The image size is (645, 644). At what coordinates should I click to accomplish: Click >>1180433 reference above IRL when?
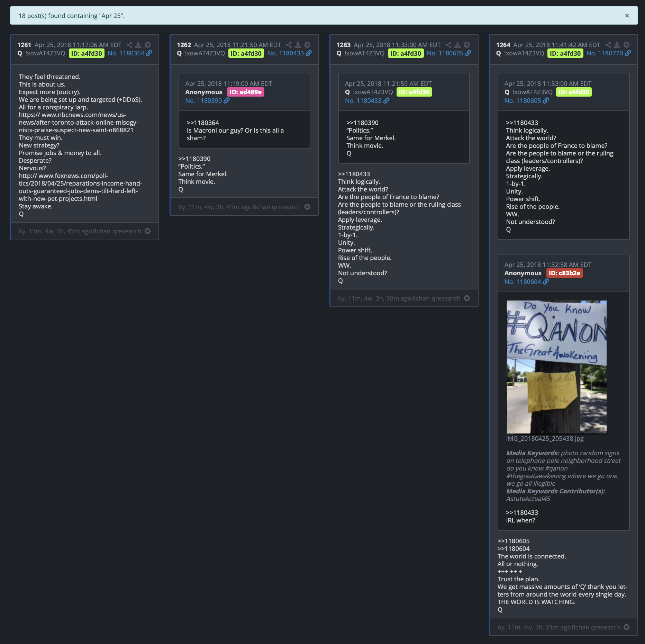tap(522, 513)
